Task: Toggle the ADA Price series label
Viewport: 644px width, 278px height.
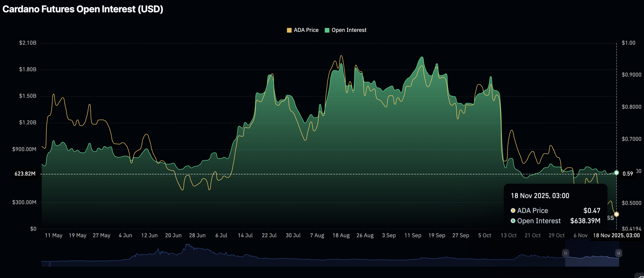Action: (x=306, y=30)
